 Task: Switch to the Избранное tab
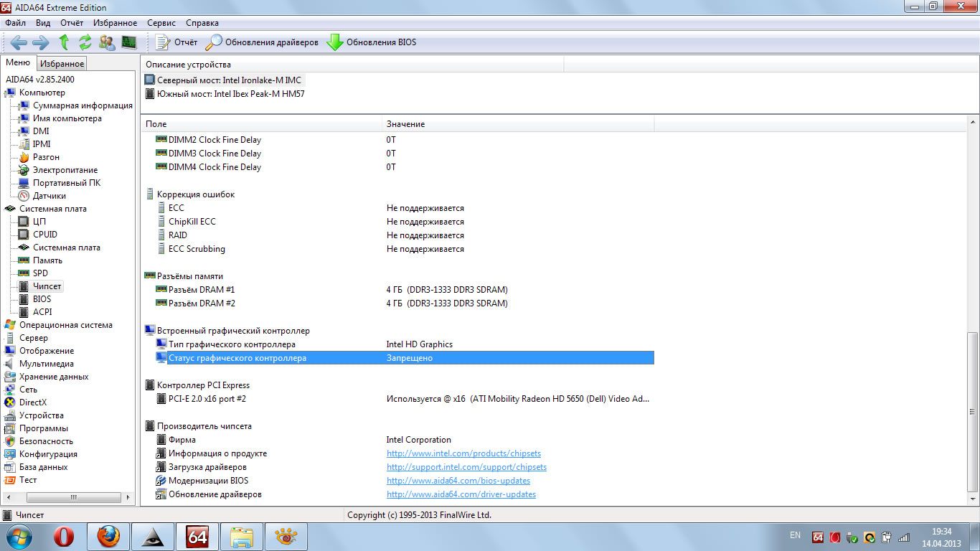point(62,64)
